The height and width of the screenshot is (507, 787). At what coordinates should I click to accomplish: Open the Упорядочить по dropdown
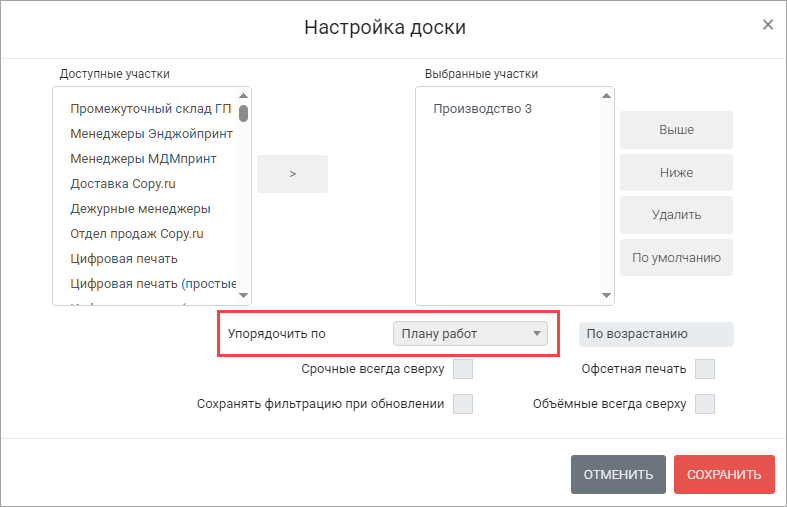pyautogui.click(x=470, y=334)
